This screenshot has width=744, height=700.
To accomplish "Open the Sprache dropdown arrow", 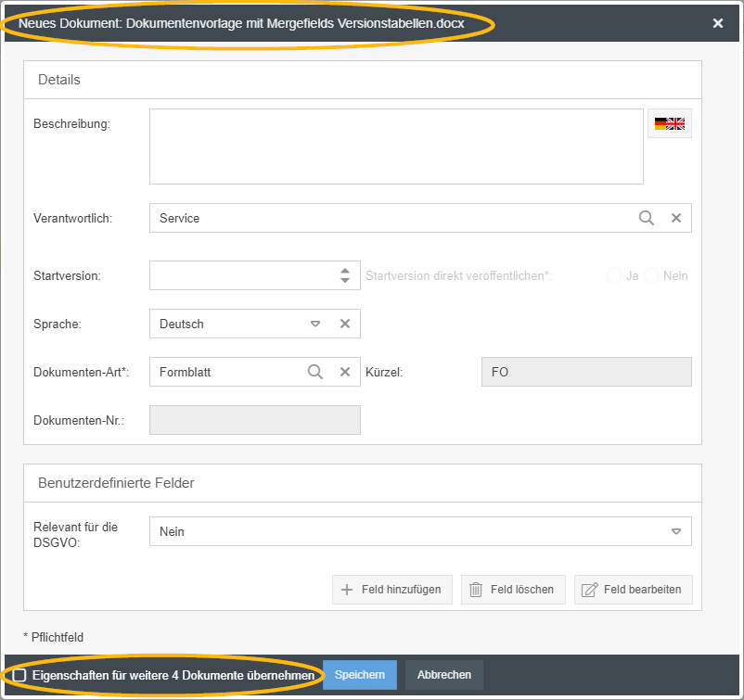I will pos(315,324).
